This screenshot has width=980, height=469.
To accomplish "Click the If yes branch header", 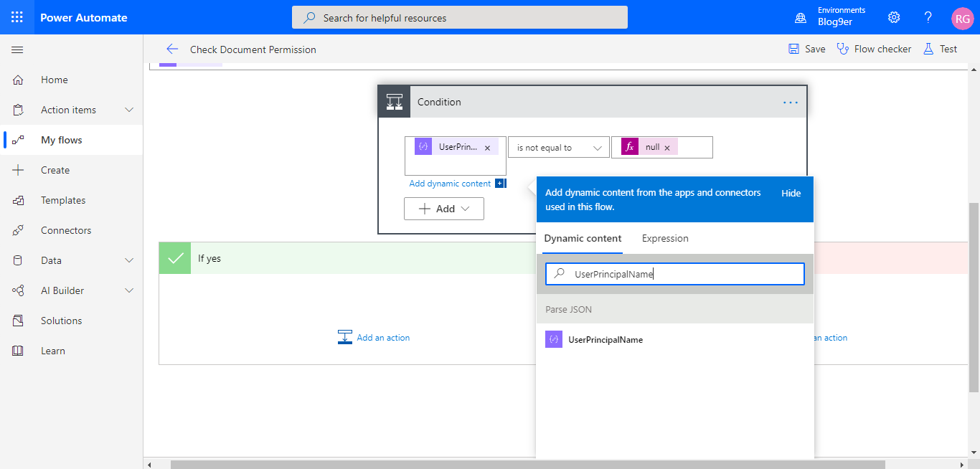I will point(347,258).
